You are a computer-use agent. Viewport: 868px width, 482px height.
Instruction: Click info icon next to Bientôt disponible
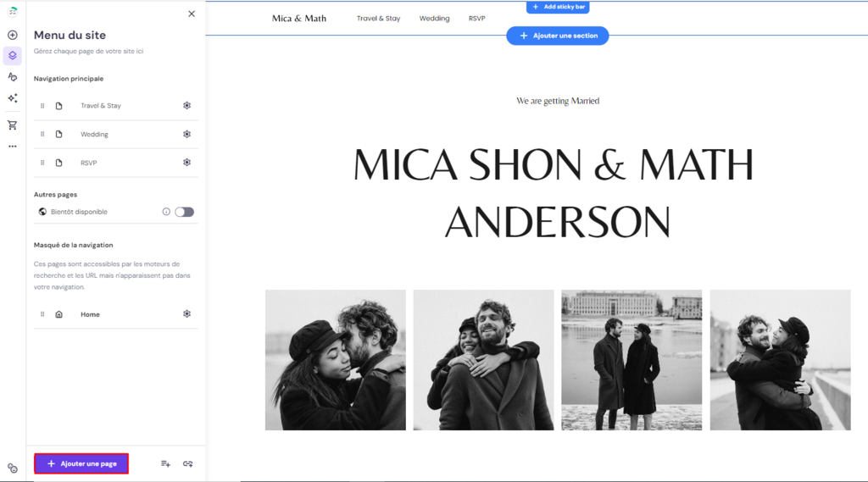(x=166, y=212)
